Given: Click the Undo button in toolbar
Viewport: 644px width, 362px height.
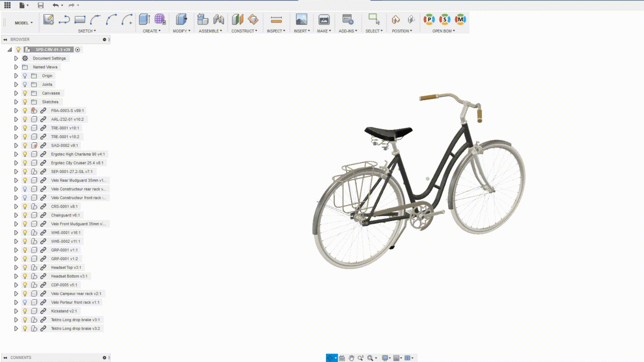Looking at the screenshot, I should [x=55, y=5].
